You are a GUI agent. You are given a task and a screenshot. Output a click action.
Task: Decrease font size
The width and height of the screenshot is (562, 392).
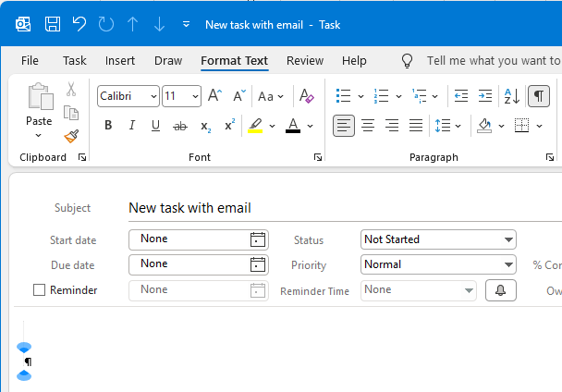(x=239, y=96)
